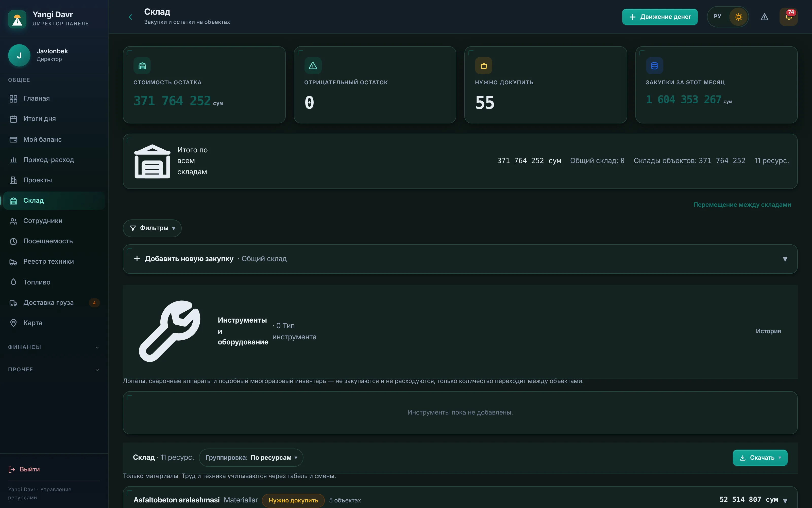Expand the ФИНАНСЫ sidebar group
This screenshot has width=812, height=508.
(x=54, y=347)
